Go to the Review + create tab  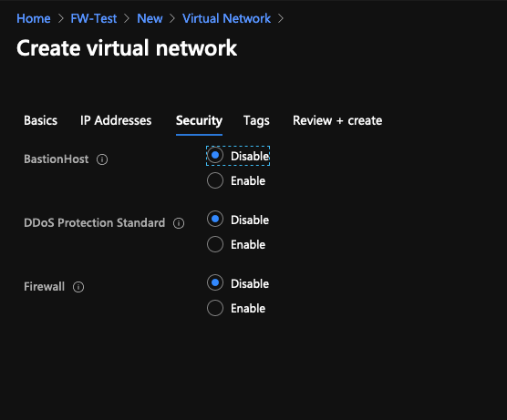337,120
